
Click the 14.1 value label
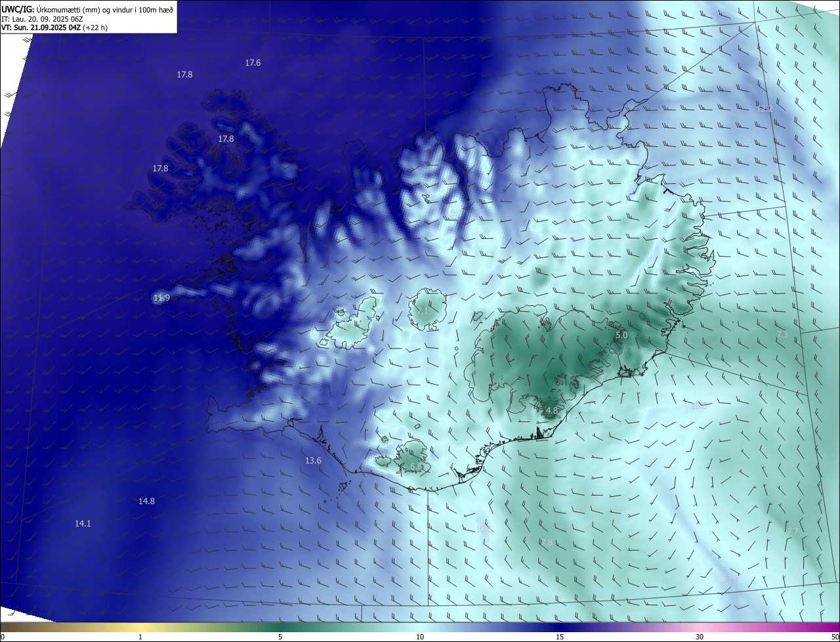(83, 524)
